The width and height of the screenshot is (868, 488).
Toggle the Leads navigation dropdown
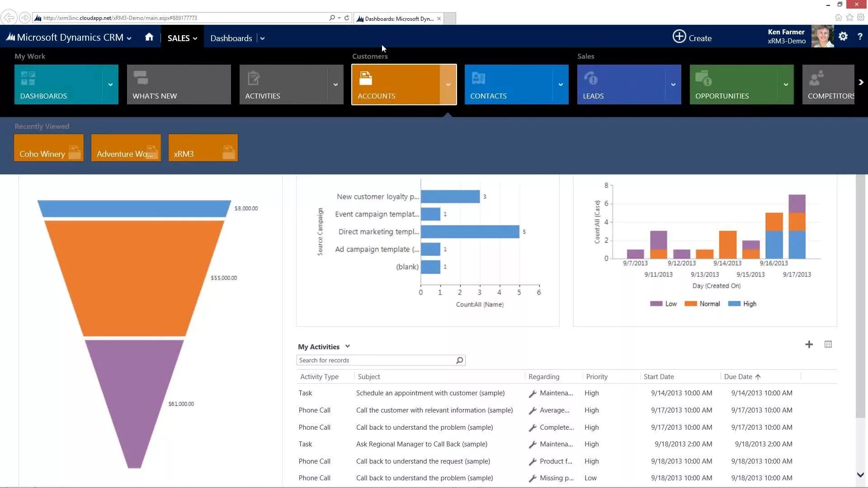pos(672,84)
